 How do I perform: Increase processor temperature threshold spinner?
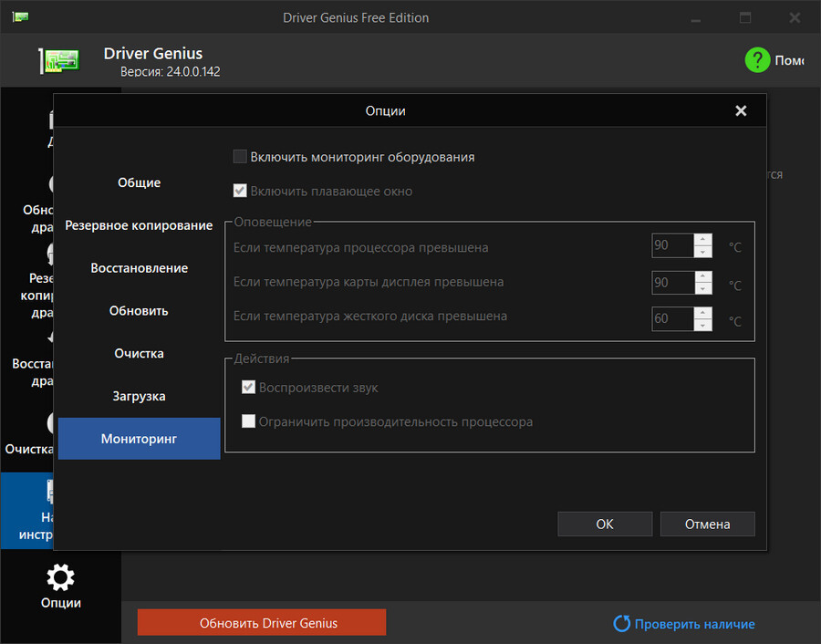coord(702,239)
